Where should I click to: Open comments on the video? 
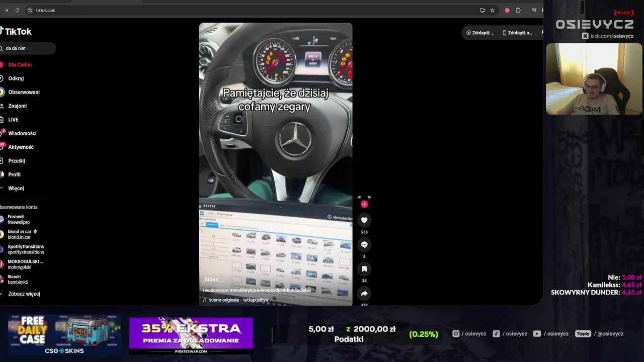364,244
